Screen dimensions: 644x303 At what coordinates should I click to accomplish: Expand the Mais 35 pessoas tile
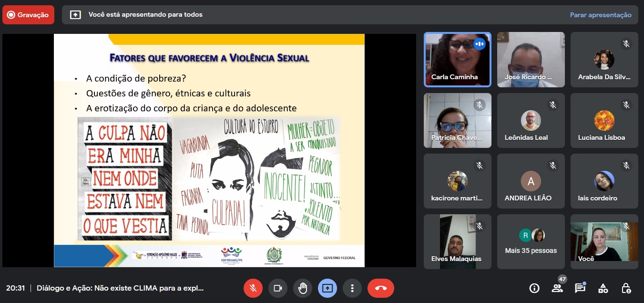531,242
